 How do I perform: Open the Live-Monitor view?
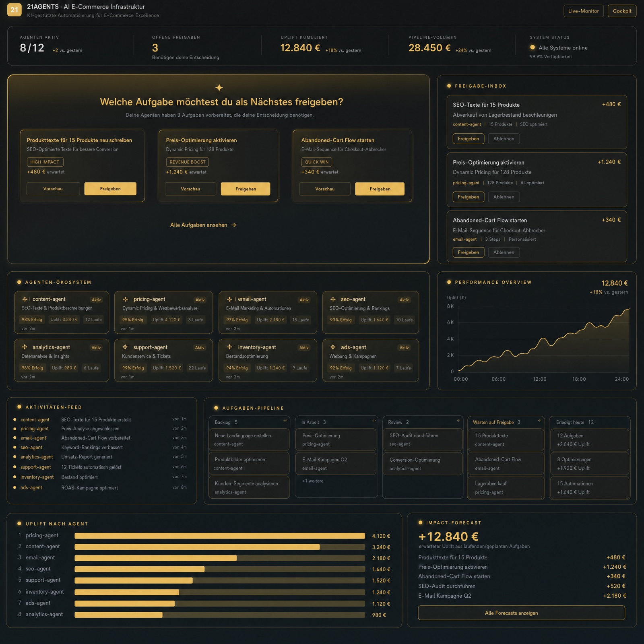(583, 11)
